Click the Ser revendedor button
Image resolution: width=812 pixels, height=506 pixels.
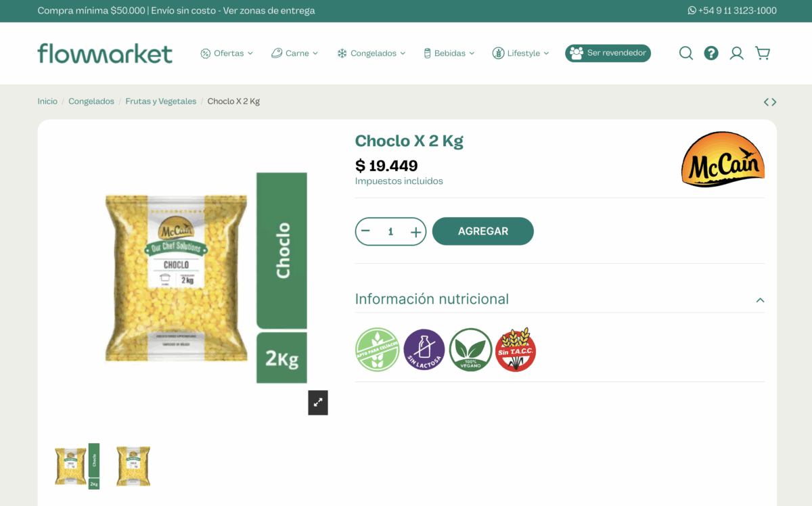608,53
